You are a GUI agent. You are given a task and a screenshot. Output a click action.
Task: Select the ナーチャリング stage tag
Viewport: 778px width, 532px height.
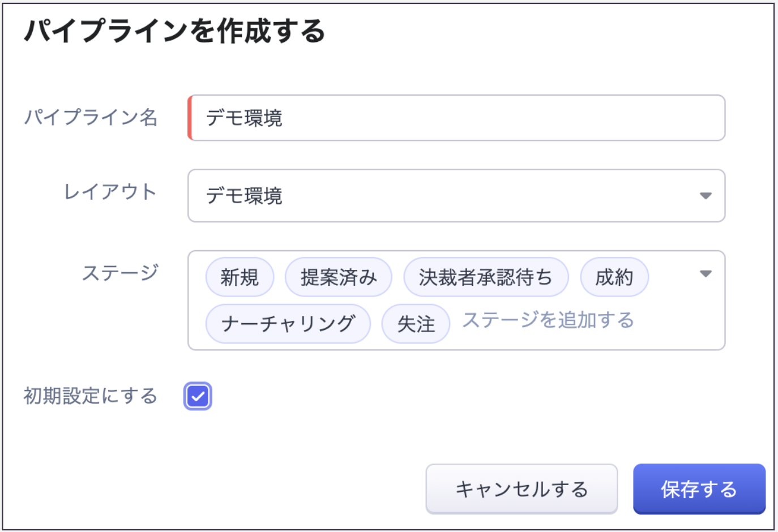tap(288, 324)
